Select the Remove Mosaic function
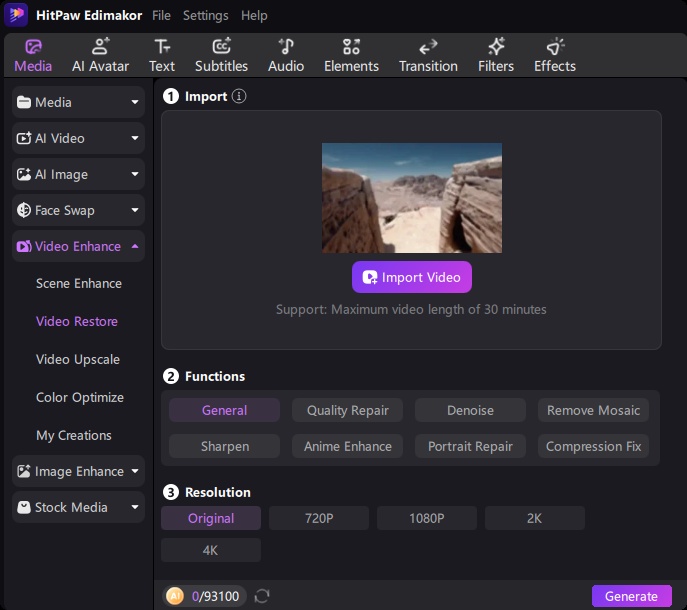Viewport: 687px width, 610px height. (593, 410)
